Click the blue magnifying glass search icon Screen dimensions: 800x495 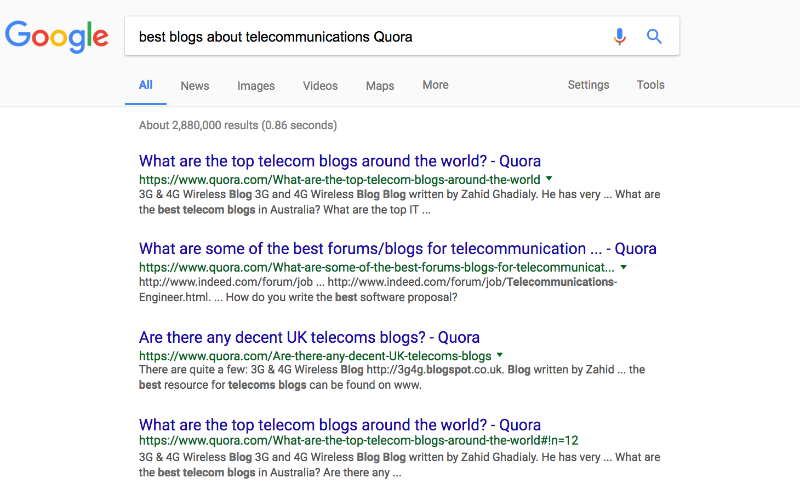click(x=654, y=36)
